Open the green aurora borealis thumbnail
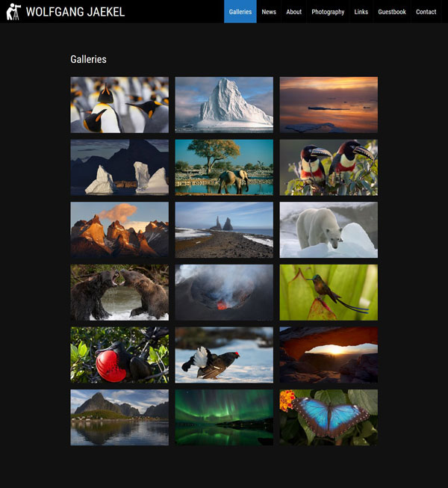Image resolution: width=448 pixels, height=488 pixels. 224,417
